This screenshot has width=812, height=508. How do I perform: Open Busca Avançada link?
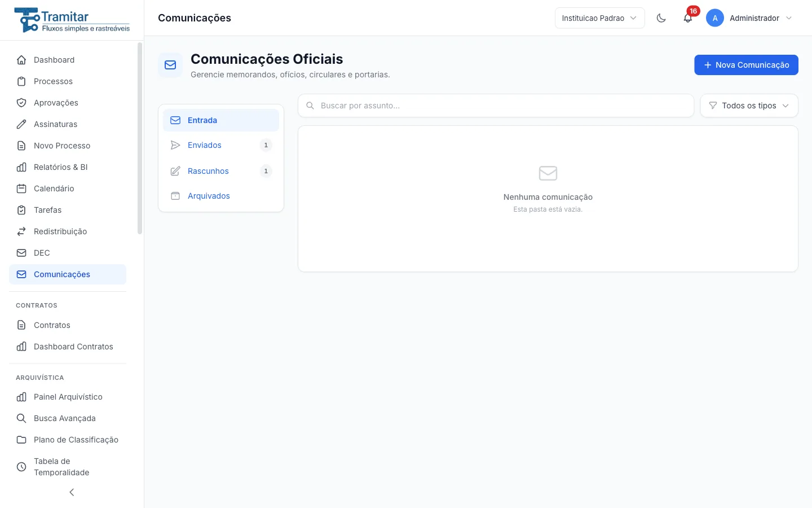click(68, 418)
